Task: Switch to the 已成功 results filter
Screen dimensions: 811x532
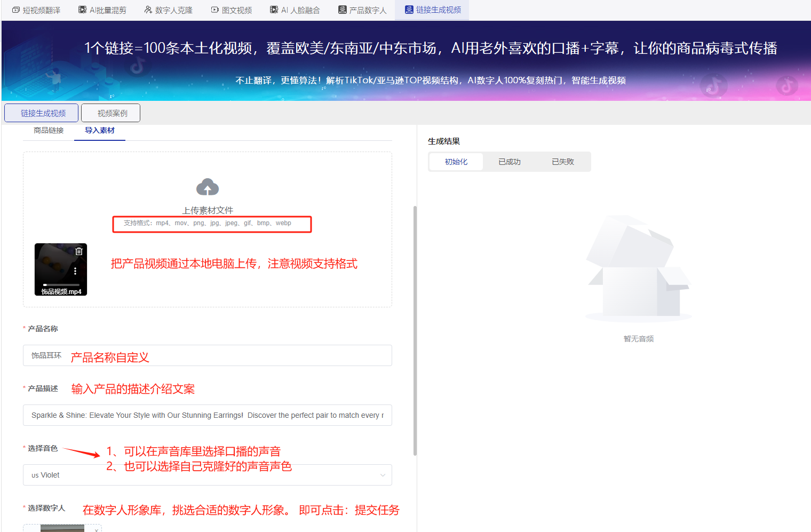Action: [509, 161]
